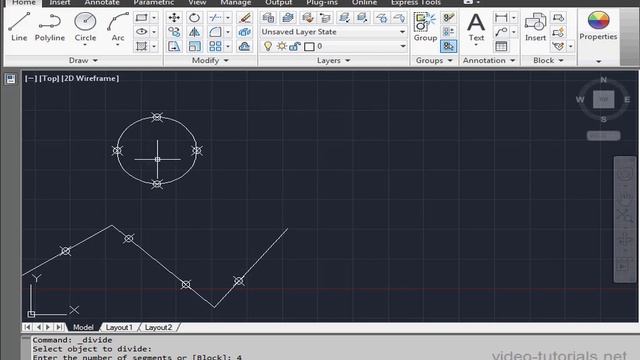
Task: Activate the Mirror modify tool
Action: click(194, 32)
